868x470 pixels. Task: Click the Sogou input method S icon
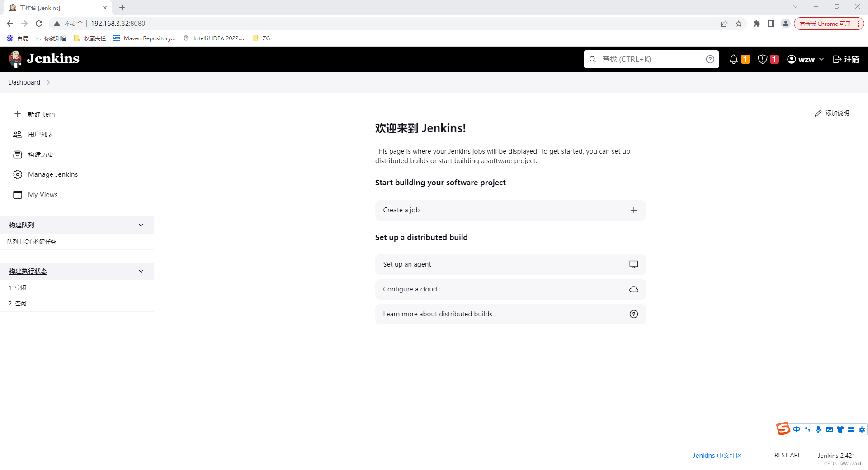click(x=783, y=428)
